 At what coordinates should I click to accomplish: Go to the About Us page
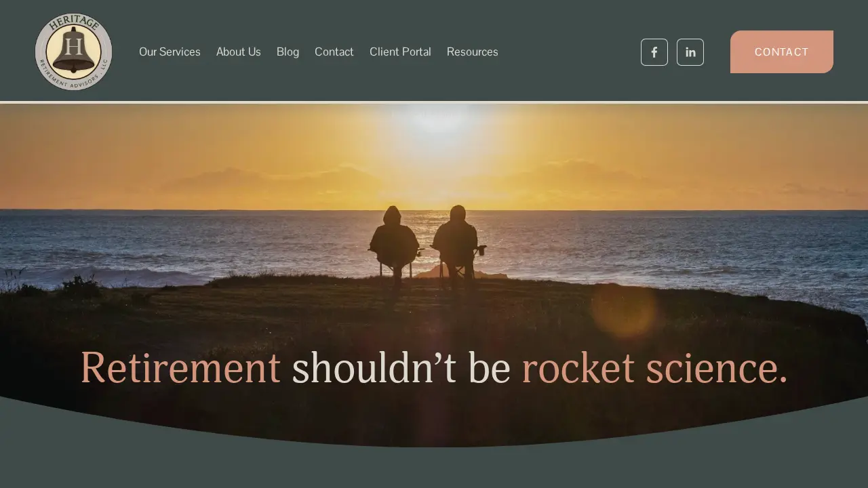click(239, 52)
